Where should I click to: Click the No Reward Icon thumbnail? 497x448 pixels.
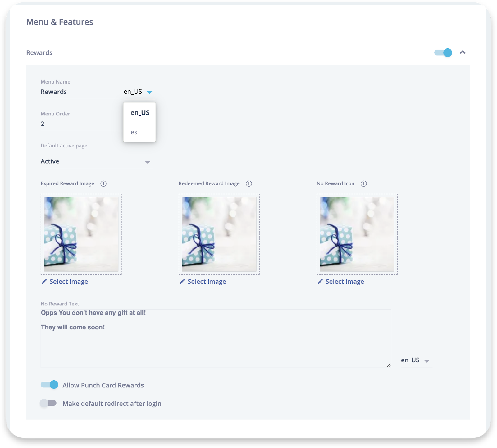pos(357,234)
